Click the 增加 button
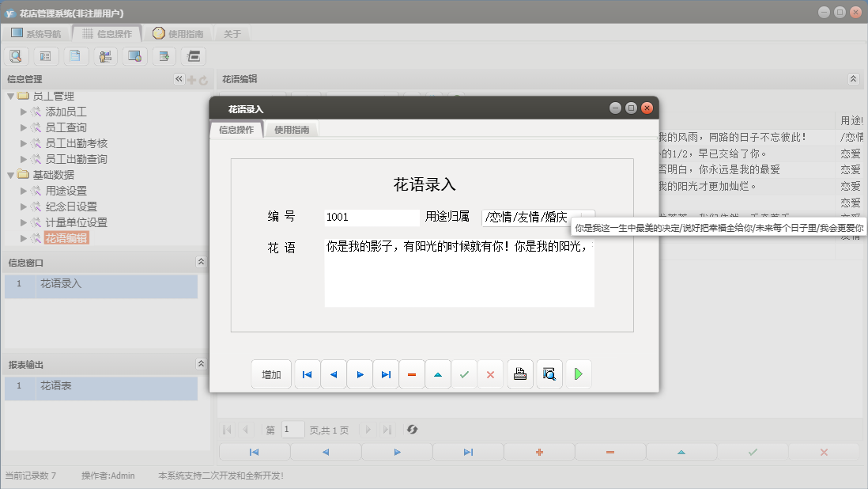Viewport: 868px width, 489px height. (x=271, y=373)
